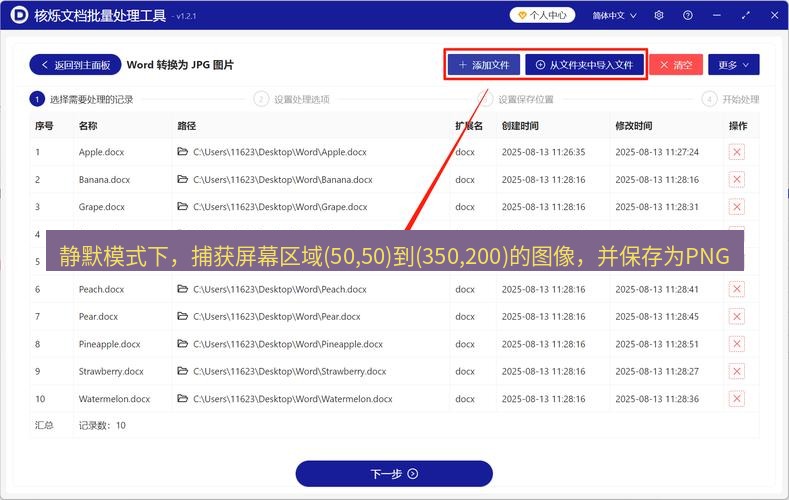Click the 下一步 next step button

[394, 474]
